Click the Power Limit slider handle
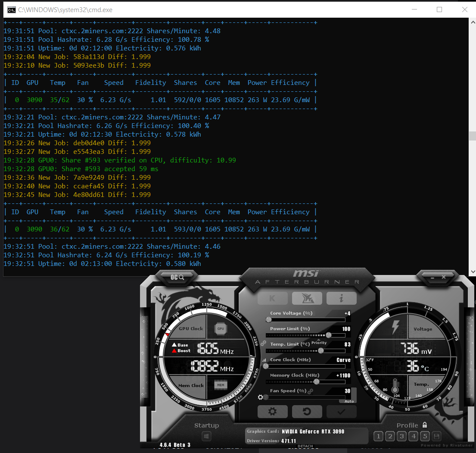 click(x=329, y=335)
